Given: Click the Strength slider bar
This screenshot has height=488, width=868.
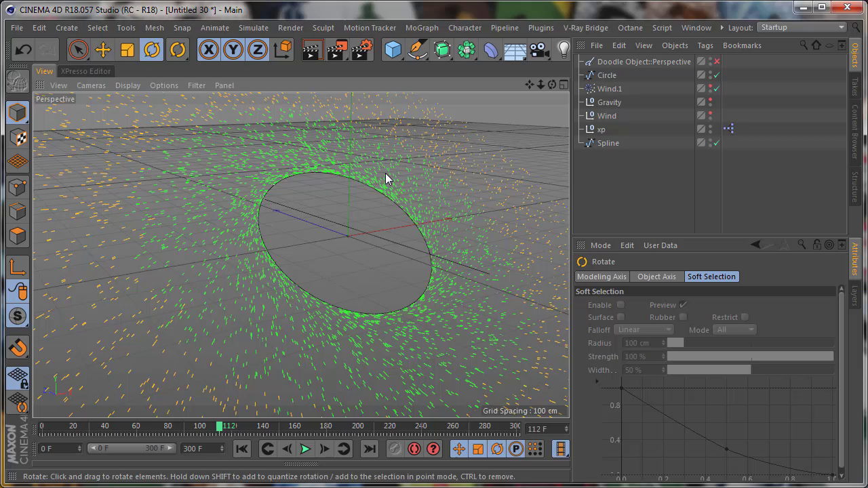Looking at the screenshot, I should click(x=750, y=357).
